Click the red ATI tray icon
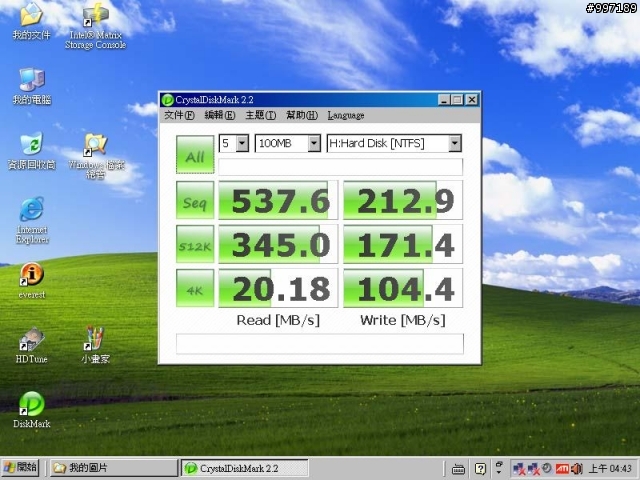The height and width of the screenshot is (480, 640). [x=562, y=469]
